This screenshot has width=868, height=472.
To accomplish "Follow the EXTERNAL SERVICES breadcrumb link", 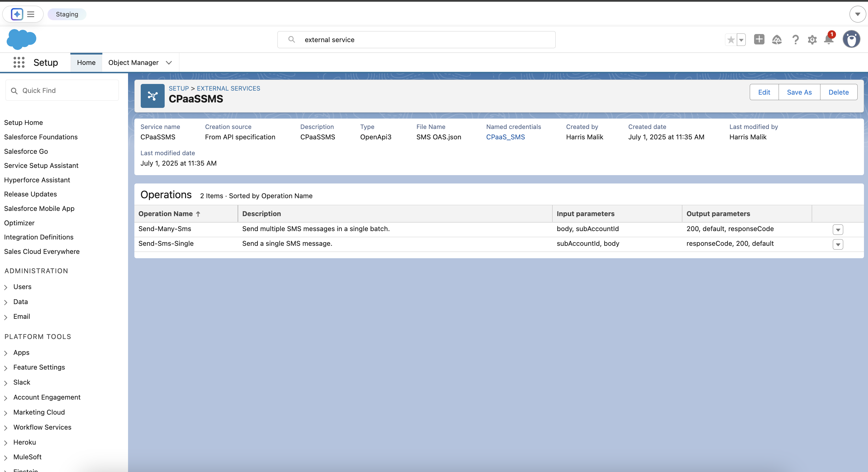I will click(228, 88).
